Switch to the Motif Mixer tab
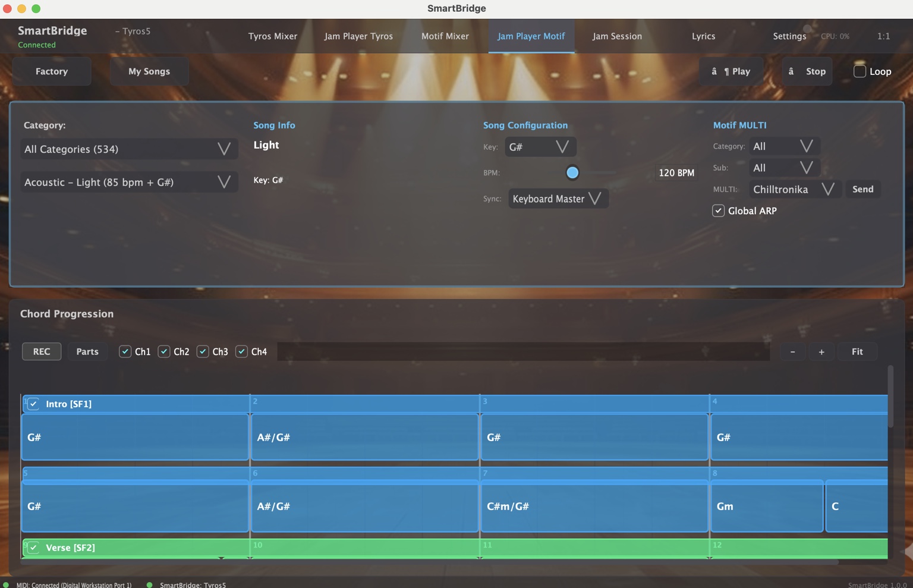 tap(445, 36)
